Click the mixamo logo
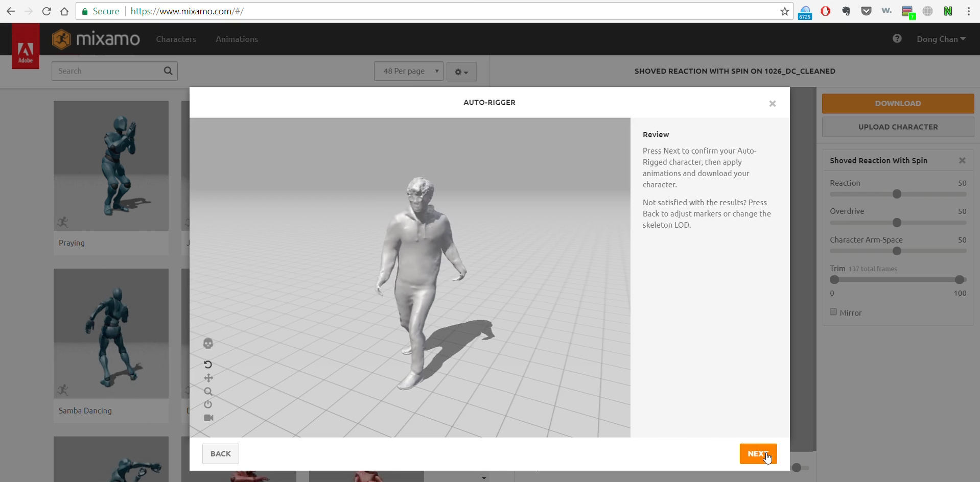This screenshot has width=980, height=482. [96, 39]
